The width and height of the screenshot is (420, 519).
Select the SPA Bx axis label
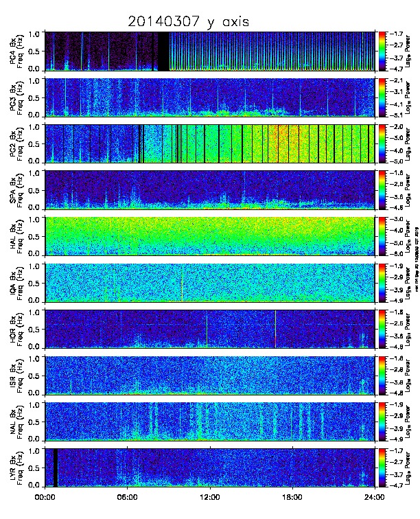13,190
